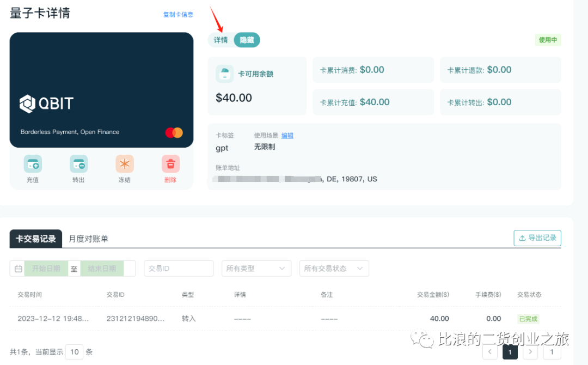Change the page size value 10
The width and height of the screenshot is (588, 365).
tap(74, 352)
